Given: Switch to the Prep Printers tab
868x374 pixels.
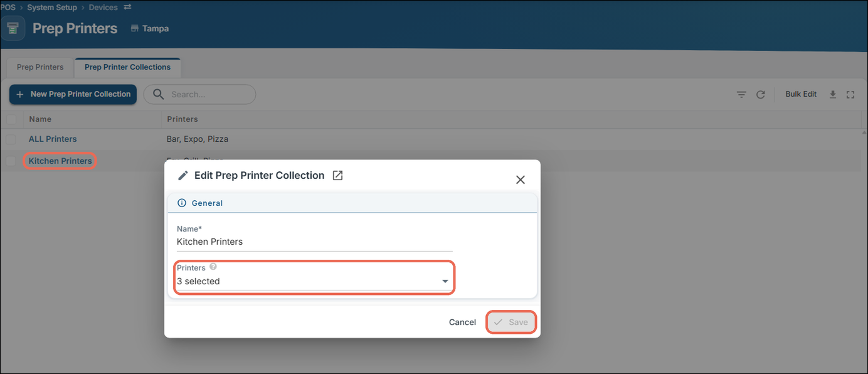Looking at the screenshot, I should 40,67.
